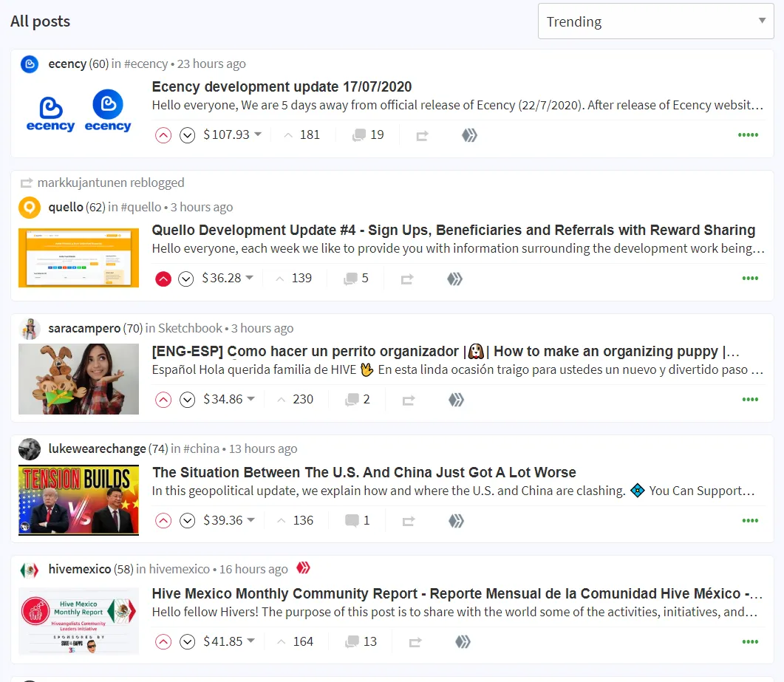
Task: Open the #china tag link
Action: [x=202, y=449]
